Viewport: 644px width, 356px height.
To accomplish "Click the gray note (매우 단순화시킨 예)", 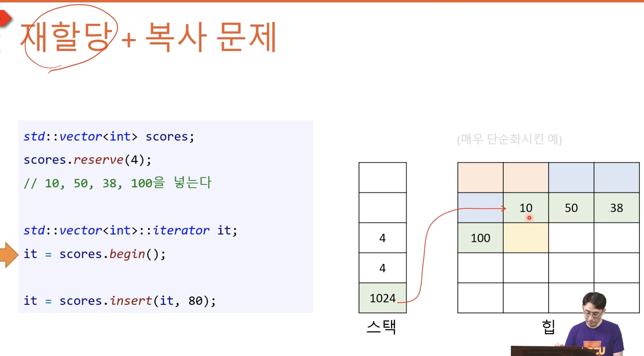I will [509, 139].
